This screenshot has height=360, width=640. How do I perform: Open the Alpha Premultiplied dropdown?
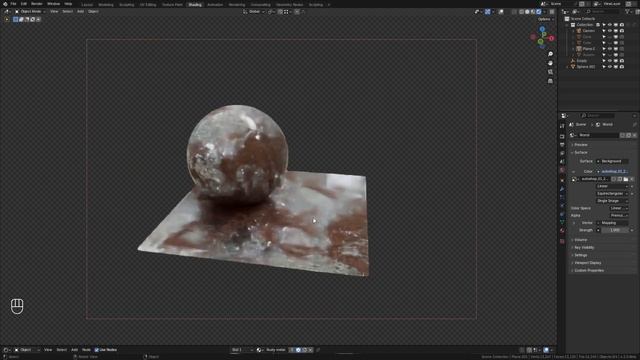click(619, 216)
